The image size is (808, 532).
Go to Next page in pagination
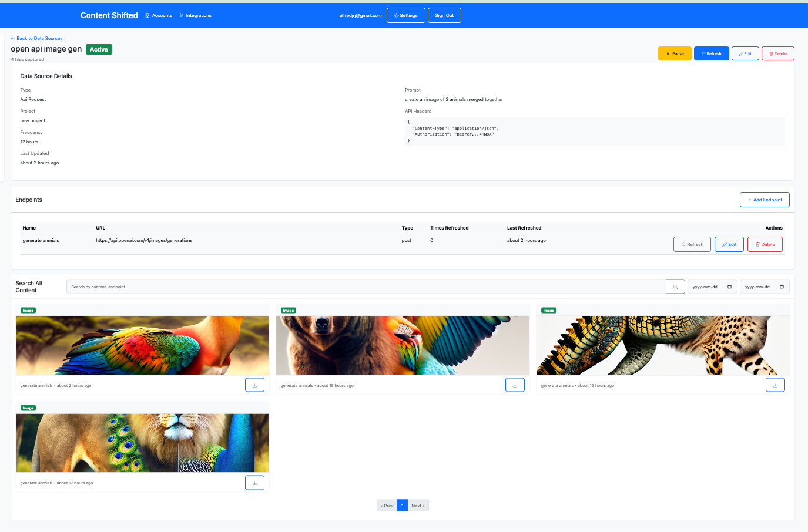(x=418, y=506)
